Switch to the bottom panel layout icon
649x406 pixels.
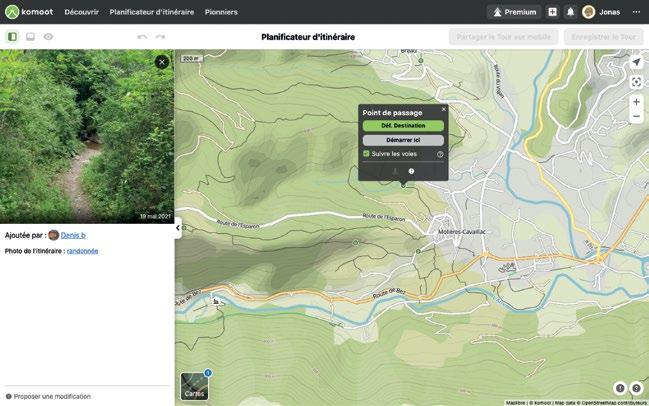(x=31, y=37)
